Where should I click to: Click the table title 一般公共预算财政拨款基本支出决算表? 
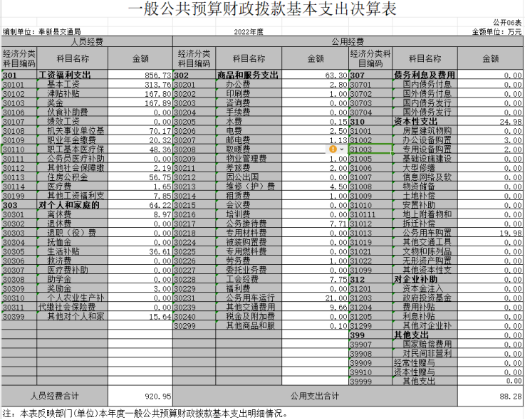262,9
